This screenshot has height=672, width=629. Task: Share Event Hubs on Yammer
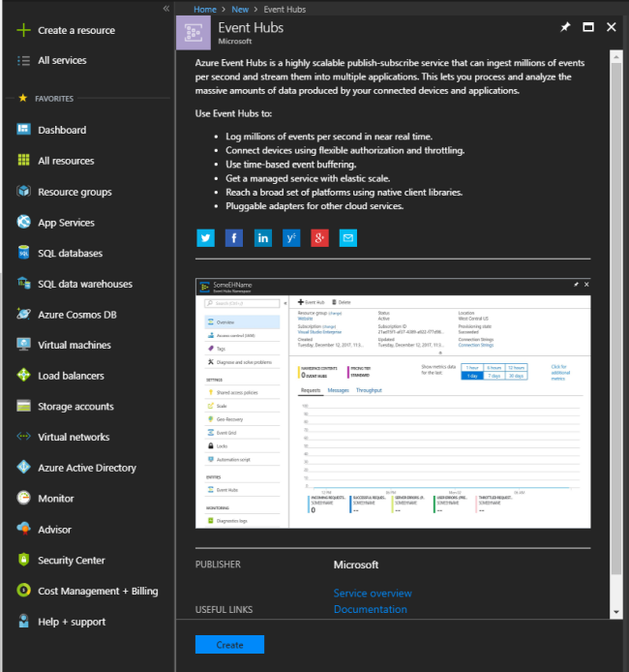(x=291, y=238)
